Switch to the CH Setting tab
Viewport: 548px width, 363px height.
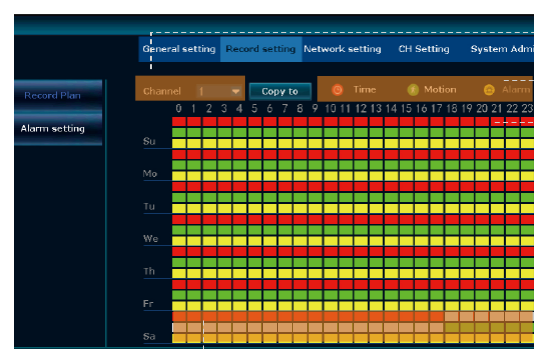[x=424, y=49]
